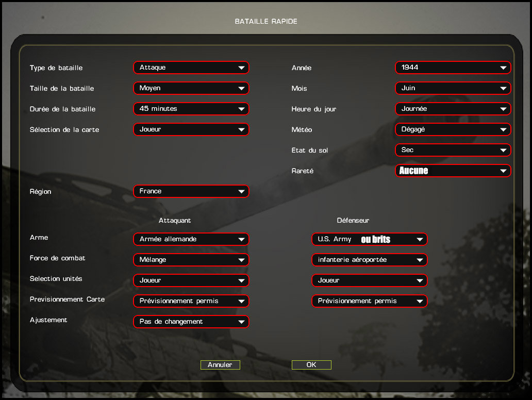This screenshot has width=532, height=400.
Task: Click the Année label
Action: 302,68
